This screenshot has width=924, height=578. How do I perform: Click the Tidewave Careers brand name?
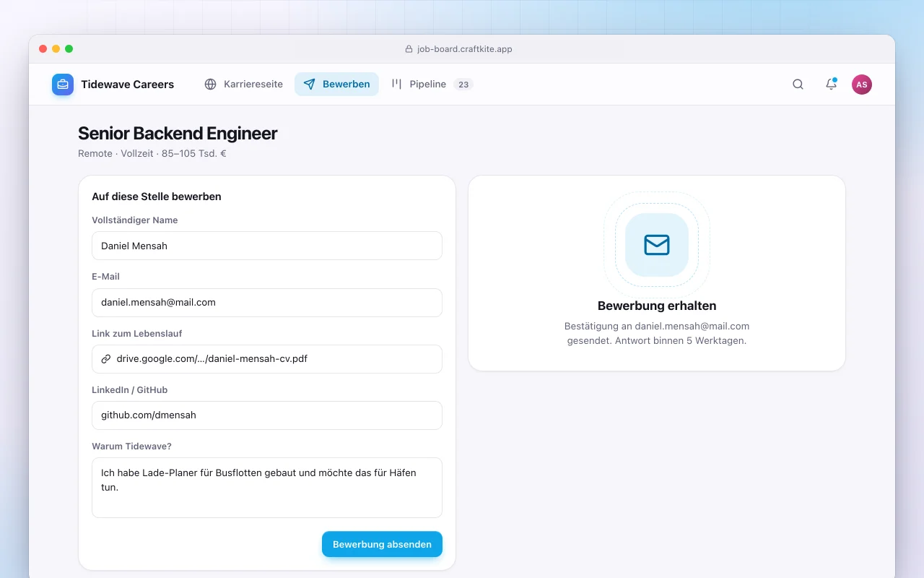click(128, 85)
